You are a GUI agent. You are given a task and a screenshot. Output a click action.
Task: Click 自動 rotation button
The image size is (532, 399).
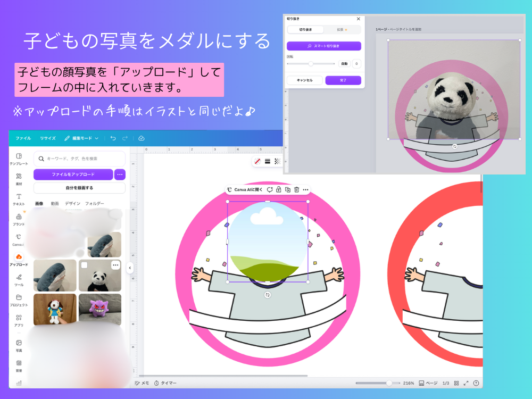pos(344,64)
